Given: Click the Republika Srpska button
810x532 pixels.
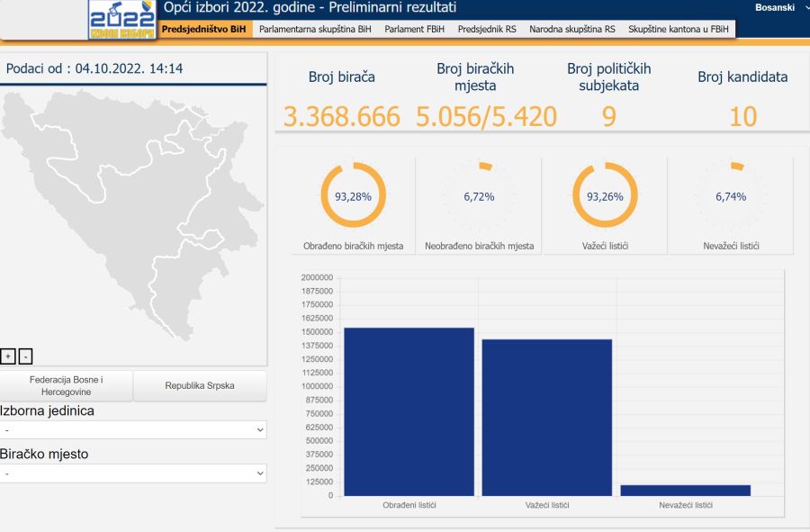Looking at the screenshot, I should pos(200,386).
